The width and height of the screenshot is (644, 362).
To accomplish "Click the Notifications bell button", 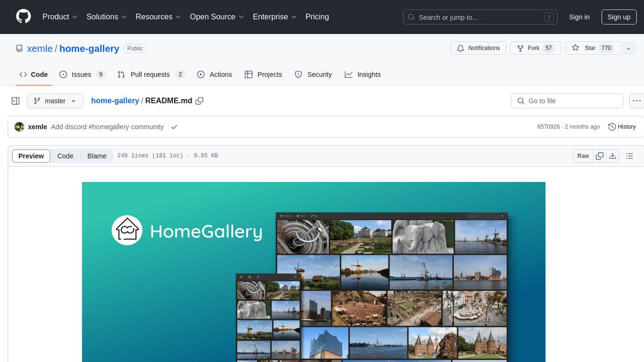I will pyautogui.click(x=478, y=48).
